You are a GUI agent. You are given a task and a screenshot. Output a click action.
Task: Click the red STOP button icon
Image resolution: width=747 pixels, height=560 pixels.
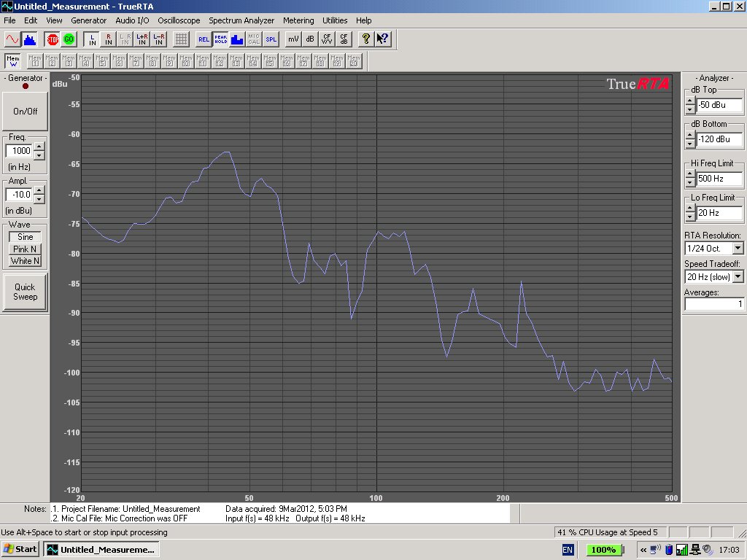pos(53,39)
